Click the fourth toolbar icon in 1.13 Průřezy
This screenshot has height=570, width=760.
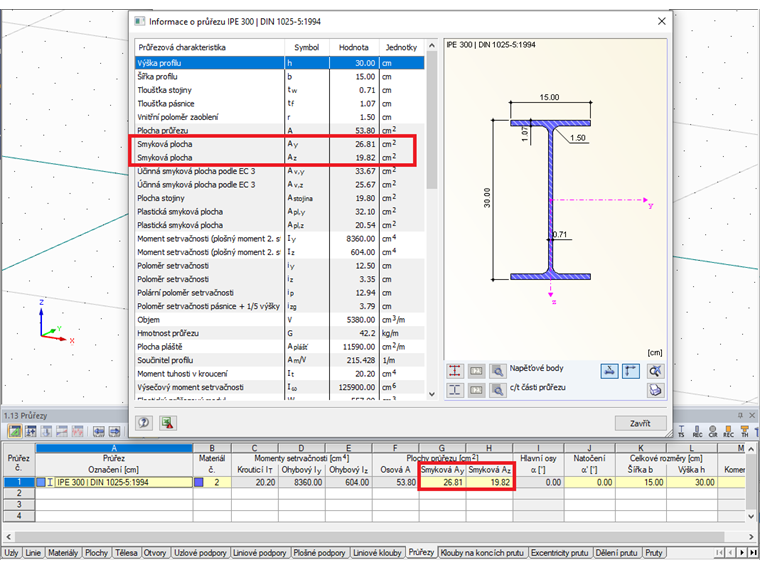(62, 431)
